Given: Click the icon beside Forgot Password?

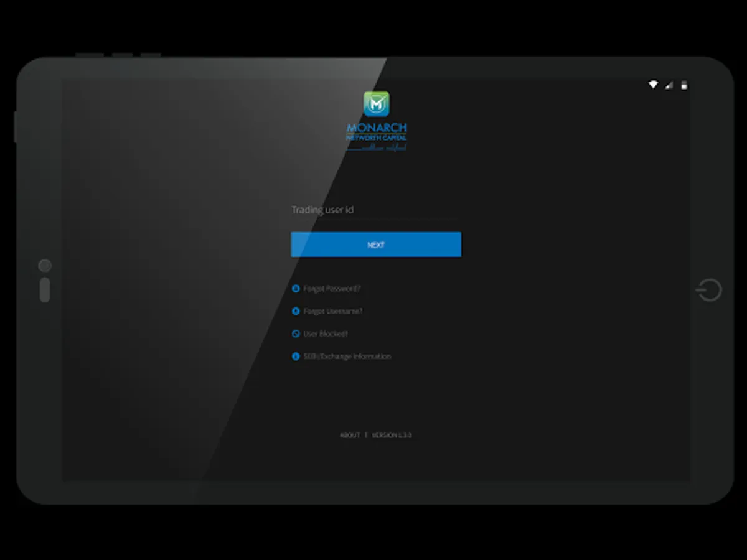Looking at the screenshot, I should (296, 289).
